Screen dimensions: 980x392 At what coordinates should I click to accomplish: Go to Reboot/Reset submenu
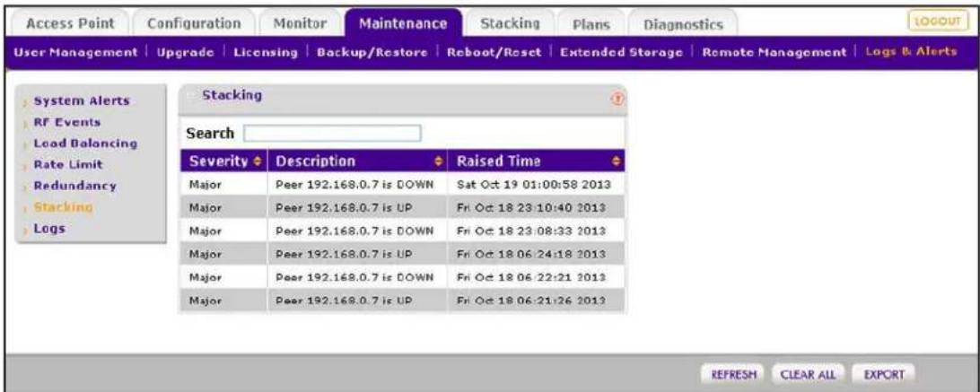click(x=493, y=50)
